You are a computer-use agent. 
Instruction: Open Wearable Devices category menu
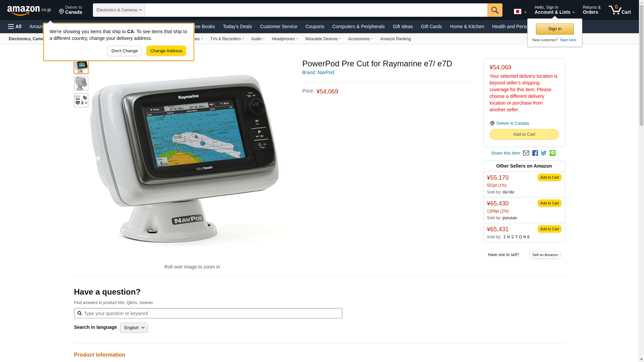pos(323,39)
